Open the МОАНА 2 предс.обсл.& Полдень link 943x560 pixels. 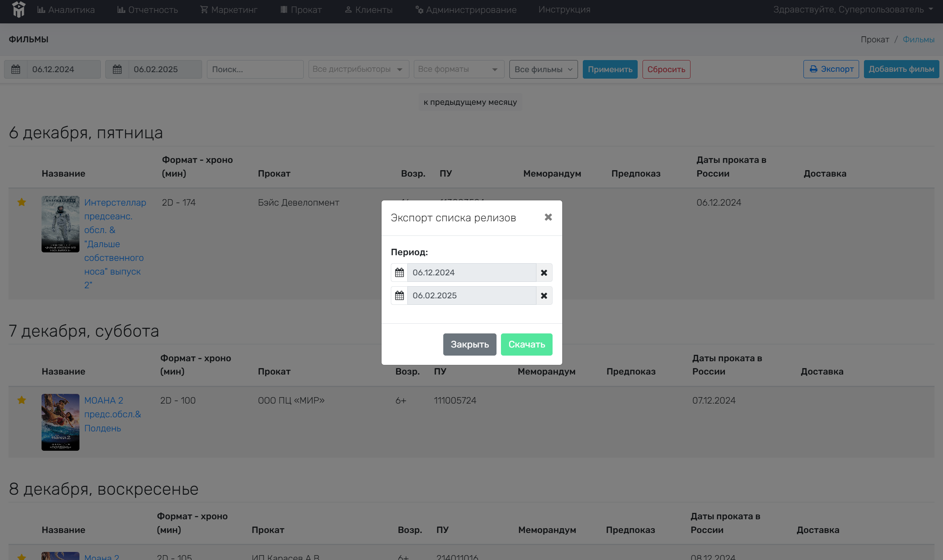(x=113, y=414)
